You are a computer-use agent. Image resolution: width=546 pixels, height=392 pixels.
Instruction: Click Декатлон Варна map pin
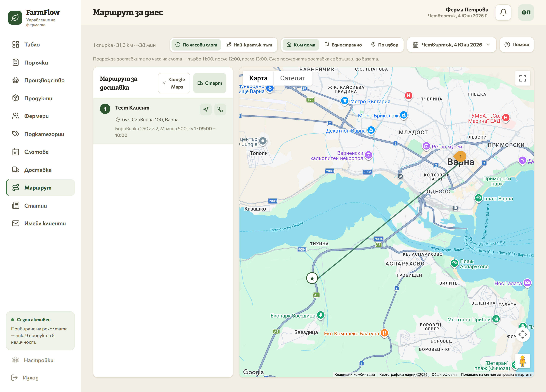pyautogui.click(x=371, y=130)
